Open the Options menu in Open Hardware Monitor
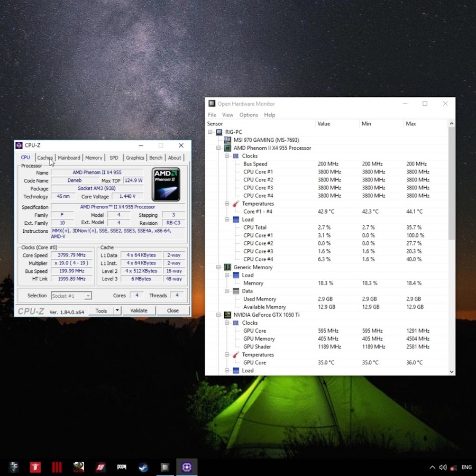The image size is (476, 476). 249,115
